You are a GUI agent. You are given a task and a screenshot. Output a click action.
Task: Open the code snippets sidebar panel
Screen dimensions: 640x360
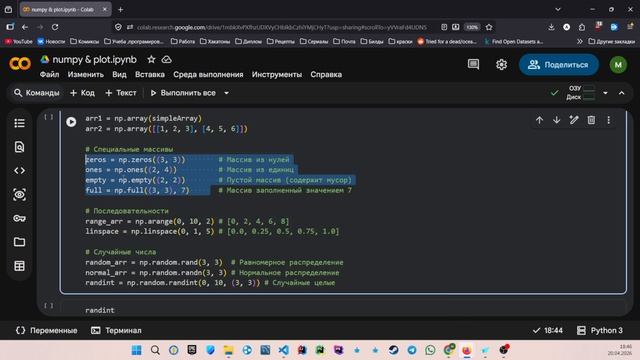[19, 171]
